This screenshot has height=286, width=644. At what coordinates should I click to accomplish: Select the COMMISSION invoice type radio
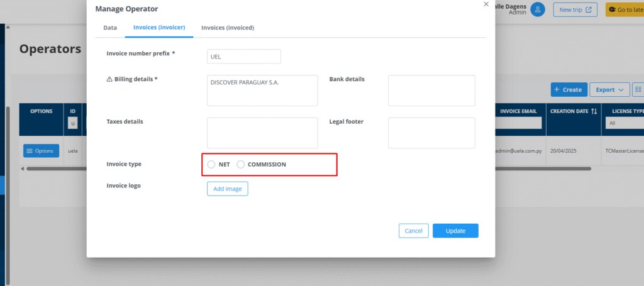(240, 165)
